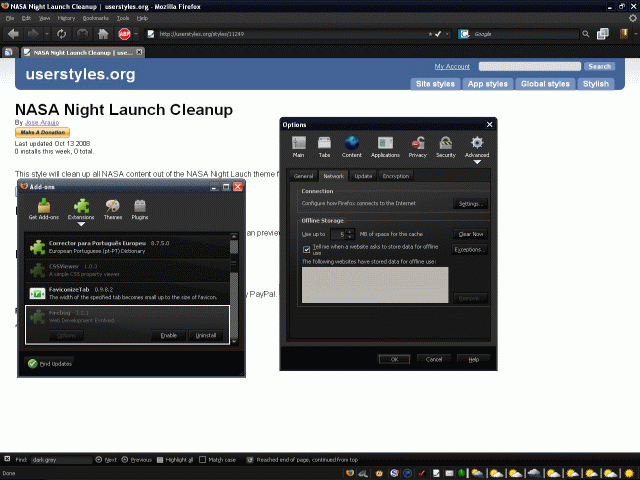Viewport: 640px width, 480px height.
Task: Open the URL bar history dropdown
Action: 447,34
